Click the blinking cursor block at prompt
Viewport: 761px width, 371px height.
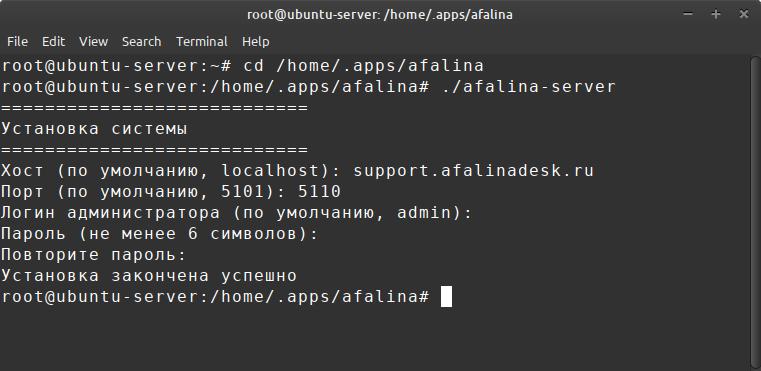point(446,297)
